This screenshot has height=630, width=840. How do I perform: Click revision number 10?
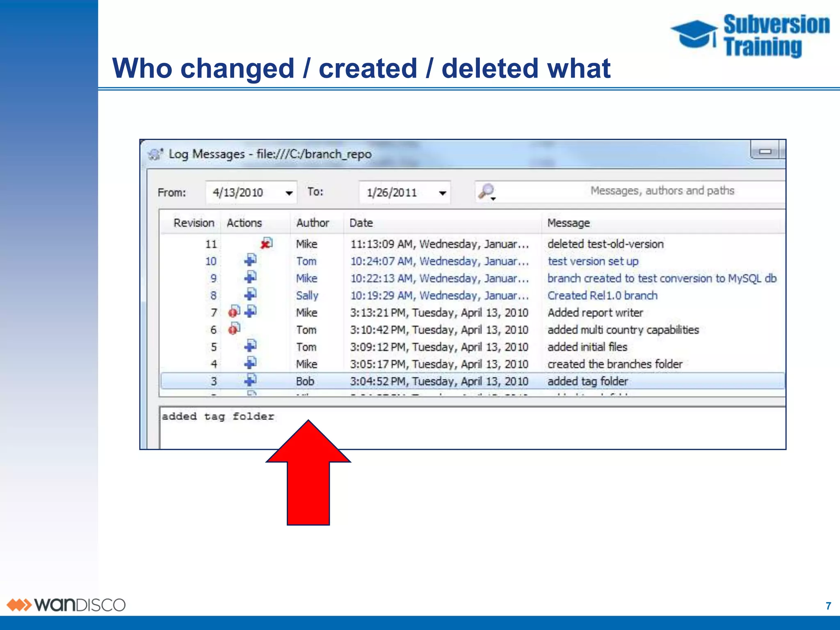coord(211,261)
